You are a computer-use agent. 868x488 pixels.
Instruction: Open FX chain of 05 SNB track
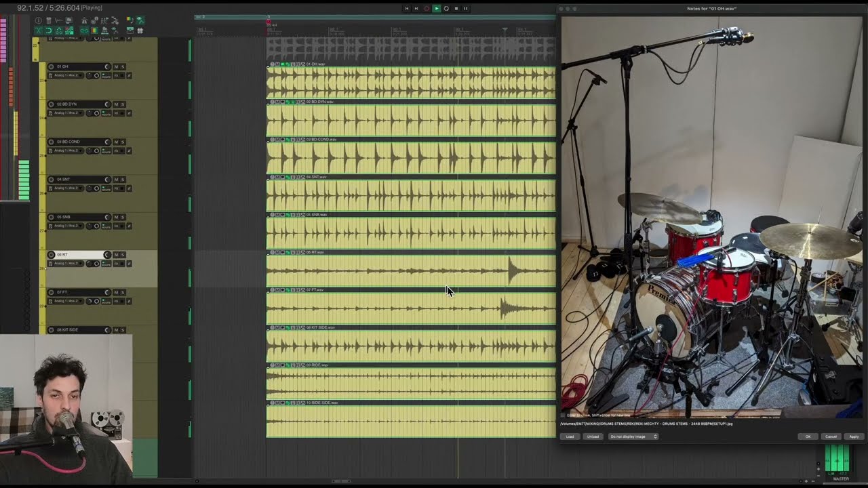[x=116, y=226]
